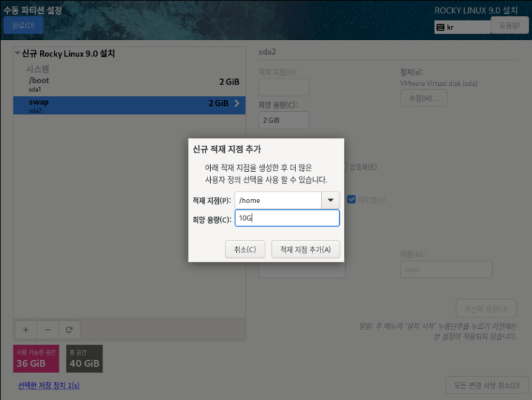Click the mount point field containing /home
532x400 pixels.
278,200
